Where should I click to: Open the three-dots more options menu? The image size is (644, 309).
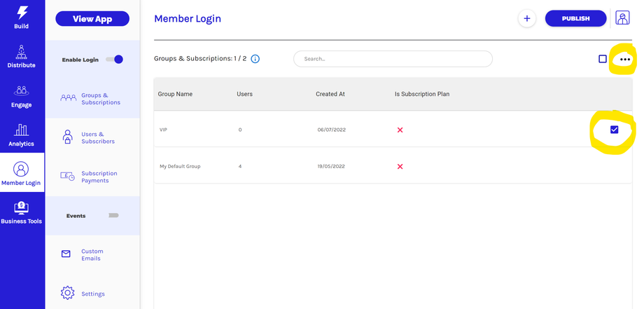(625, 60)
